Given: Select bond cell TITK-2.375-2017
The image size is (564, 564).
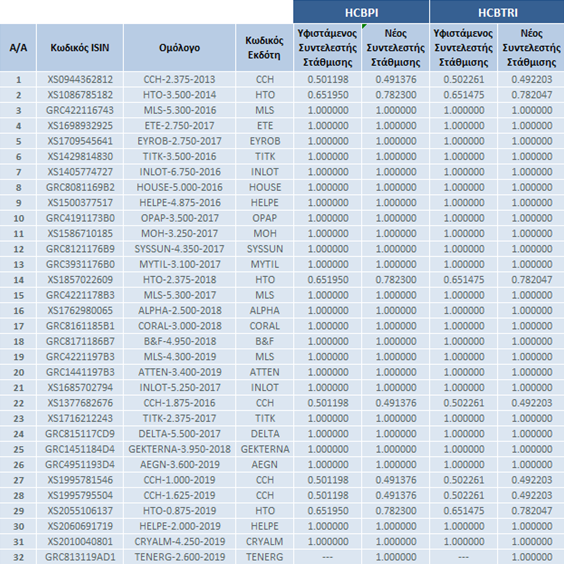Looking at the screenshot, I should (x=179, y=418).
